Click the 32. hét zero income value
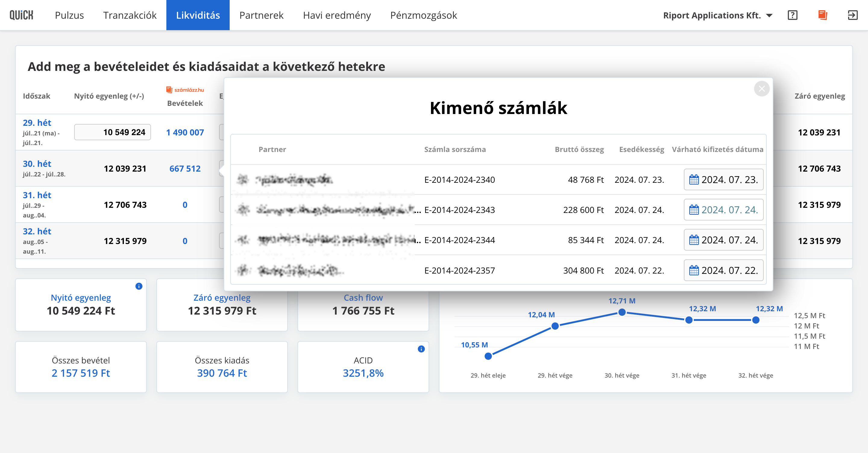868x453 pixels. tap(185, 241)
